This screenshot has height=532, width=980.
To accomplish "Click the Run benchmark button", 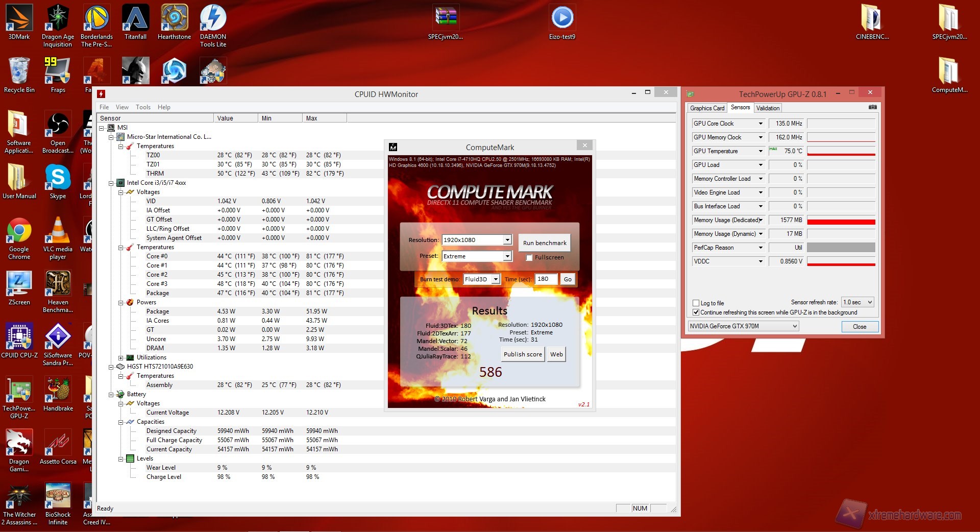I will 545,243.
